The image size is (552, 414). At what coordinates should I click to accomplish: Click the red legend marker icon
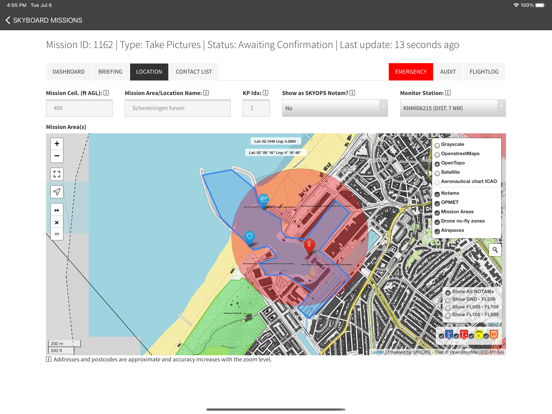[x=464, y=334]
